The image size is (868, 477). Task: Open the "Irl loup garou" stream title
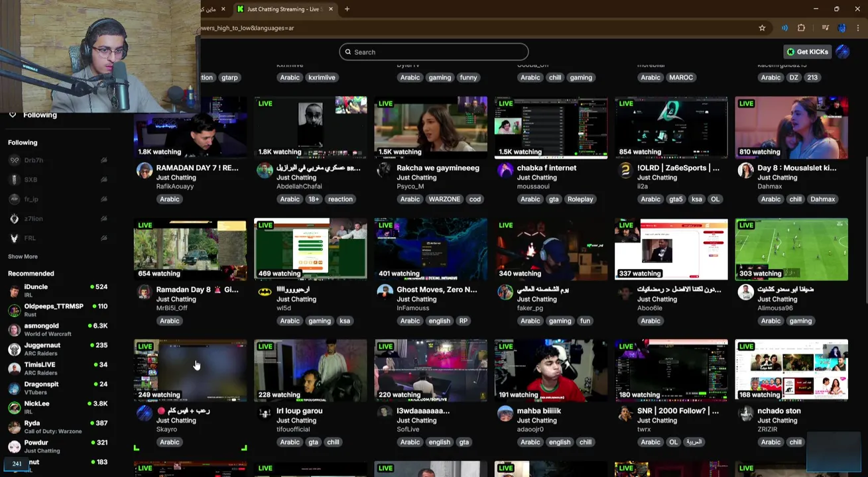tap(299, 411)
